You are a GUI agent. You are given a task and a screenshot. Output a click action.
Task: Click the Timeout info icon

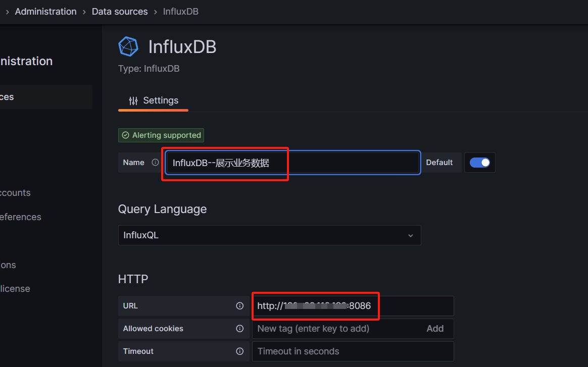(239, 351)
